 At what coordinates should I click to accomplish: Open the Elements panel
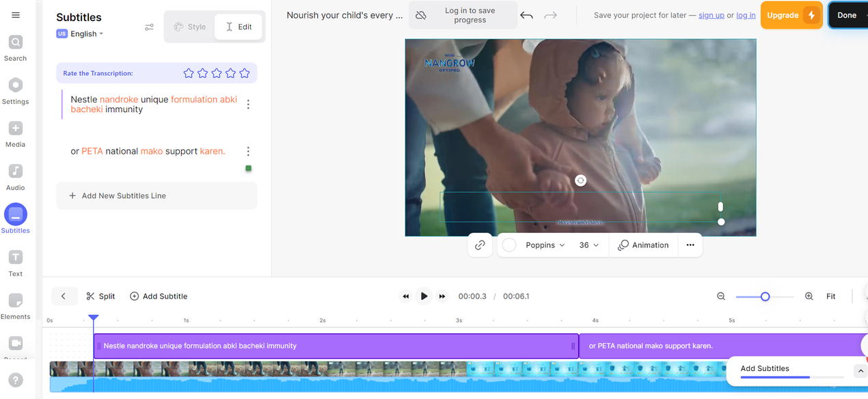pyautogui.click(x=16, y=306)
